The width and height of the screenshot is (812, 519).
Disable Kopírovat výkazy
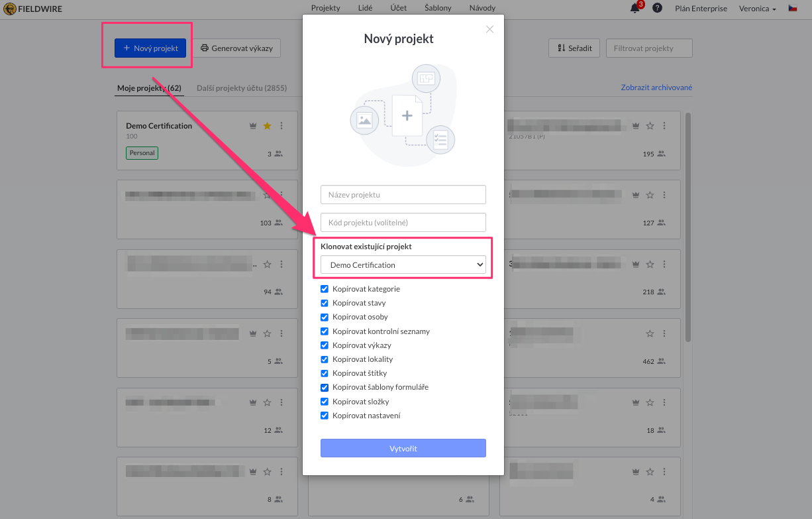point(325,345)
